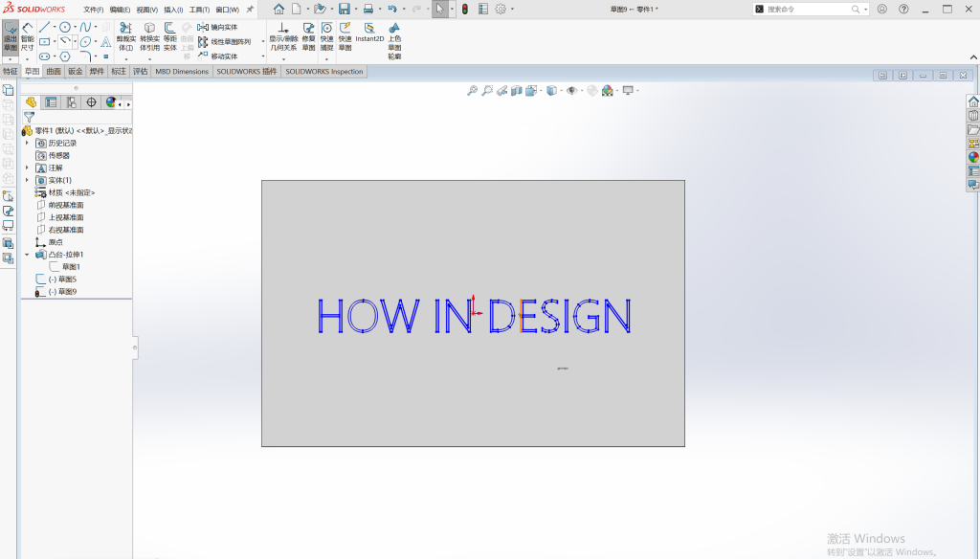The height and width of the screenshot is (559, 980).
Task: Click Linear Sketch Pattern (线性草图阵列)
Action: (x=224, y=42)
